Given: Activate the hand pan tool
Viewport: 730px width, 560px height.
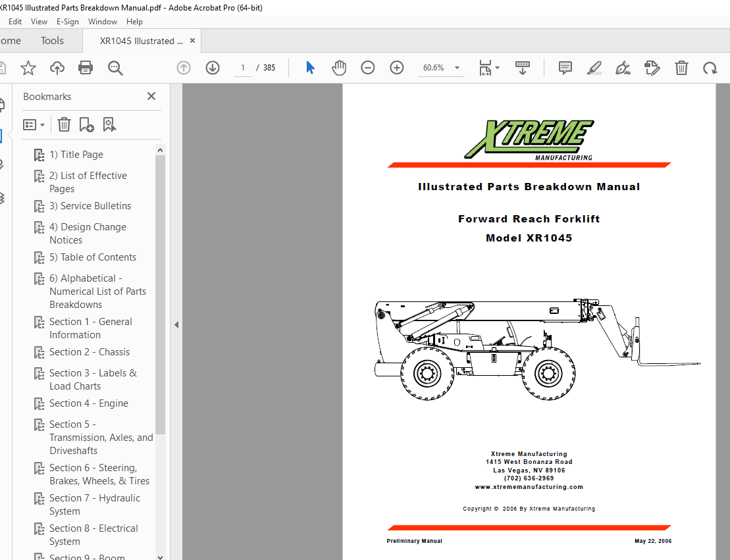Looking at the screenshot, I should pos(339,68).
